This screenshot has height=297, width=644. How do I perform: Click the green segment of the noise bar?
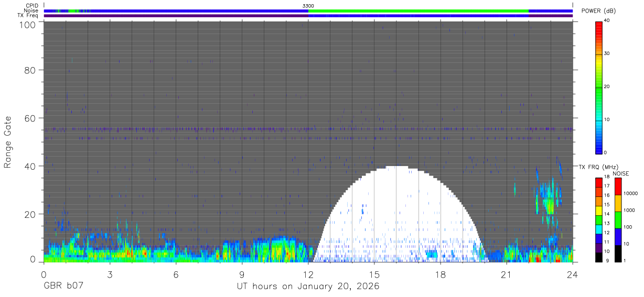point(418,10)
